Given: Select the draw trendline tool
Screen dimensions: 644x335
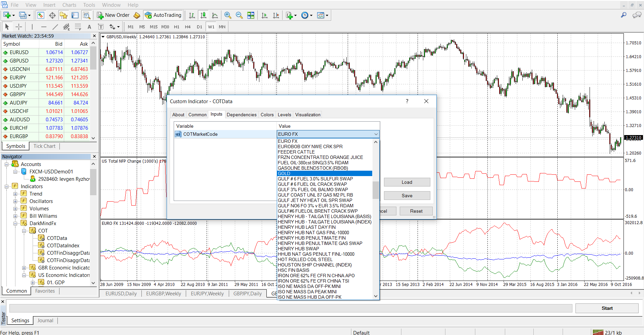Looking at the screenshot, I should [55, 27].
